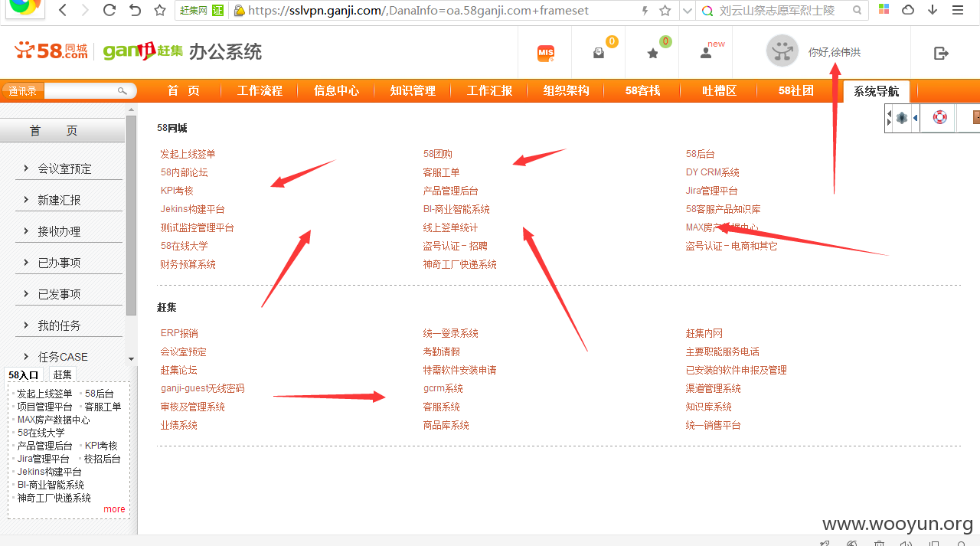Click the browser forward arrow
This screenshot has height=546, width=980.
(85, 10)
